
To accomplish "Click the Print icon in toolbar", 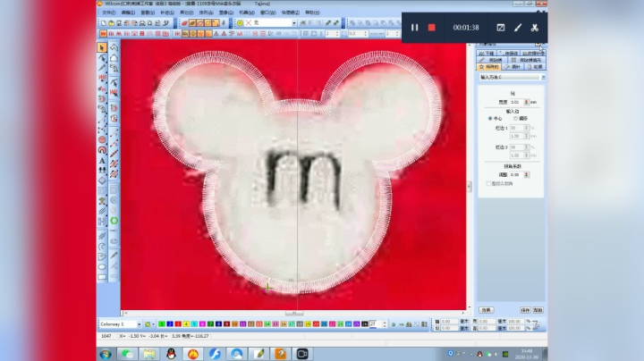I will click(x=142, y=23).
